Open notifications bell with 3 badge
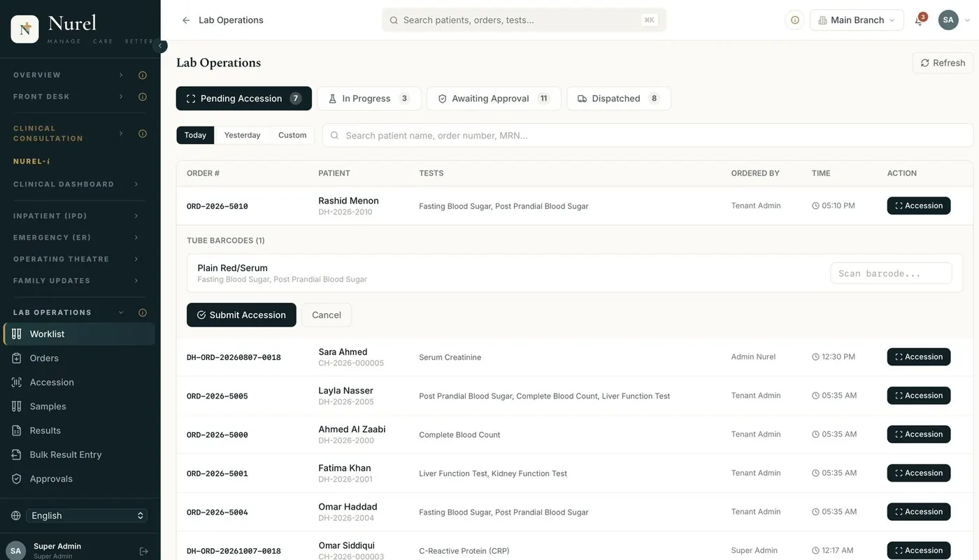 (920, 20)
